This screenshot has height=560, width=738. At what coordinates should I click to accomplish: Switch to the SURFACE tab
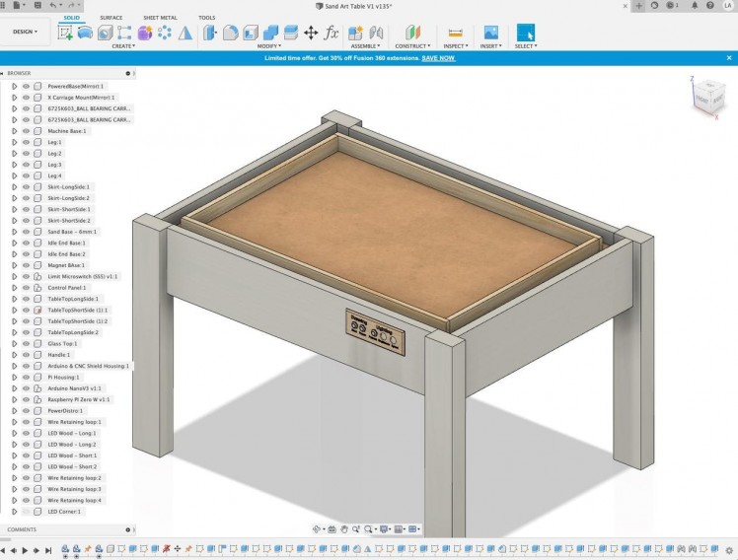pos(111,18)
